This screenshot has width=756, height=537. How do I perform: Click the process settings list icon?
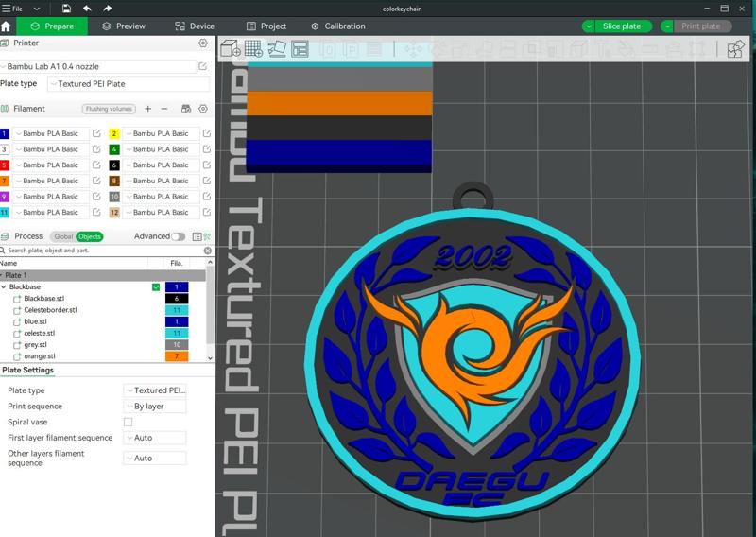[x=197, y=236]
